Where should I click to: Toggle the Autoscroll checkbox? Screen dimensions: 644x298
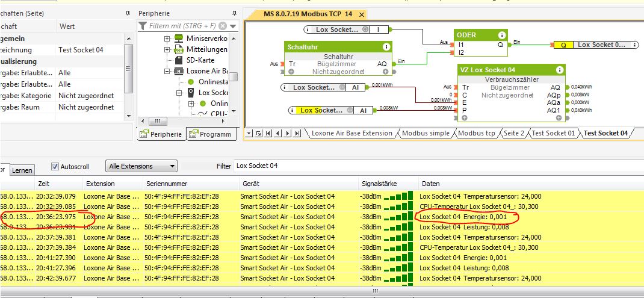[x=55, y=166]
